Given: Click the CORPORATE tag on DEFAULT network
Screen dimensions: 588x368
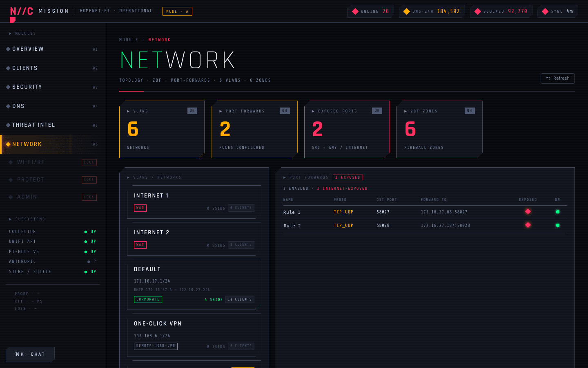Looking at the screenshot, I should click(148, 299).
